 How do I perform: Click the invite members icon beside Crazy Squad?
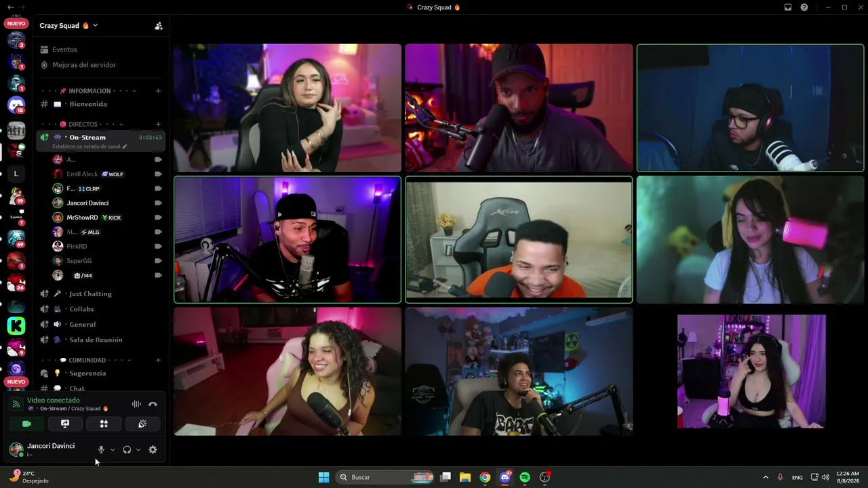(159, 26)
